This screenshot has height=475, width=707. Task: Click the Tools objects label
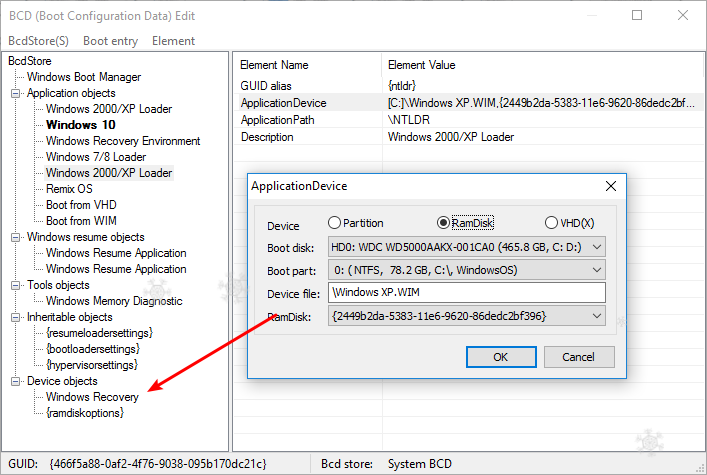[x=58, y=286]
